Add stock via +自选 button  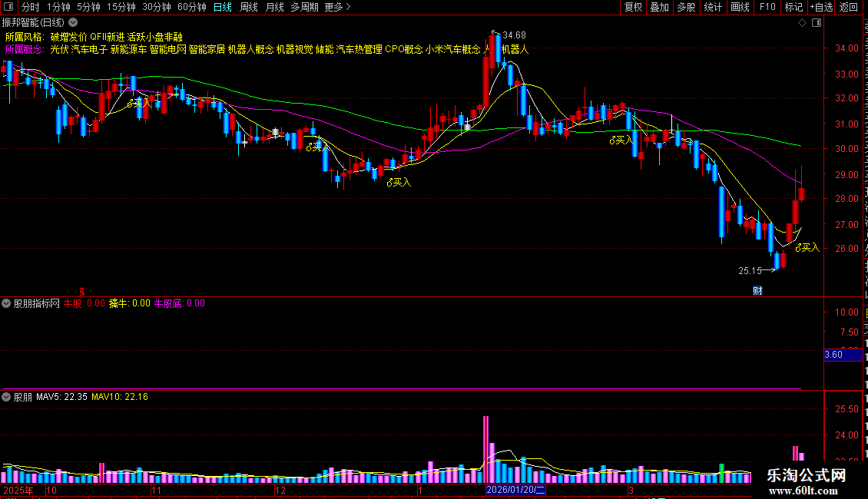[x=821, y=7]
